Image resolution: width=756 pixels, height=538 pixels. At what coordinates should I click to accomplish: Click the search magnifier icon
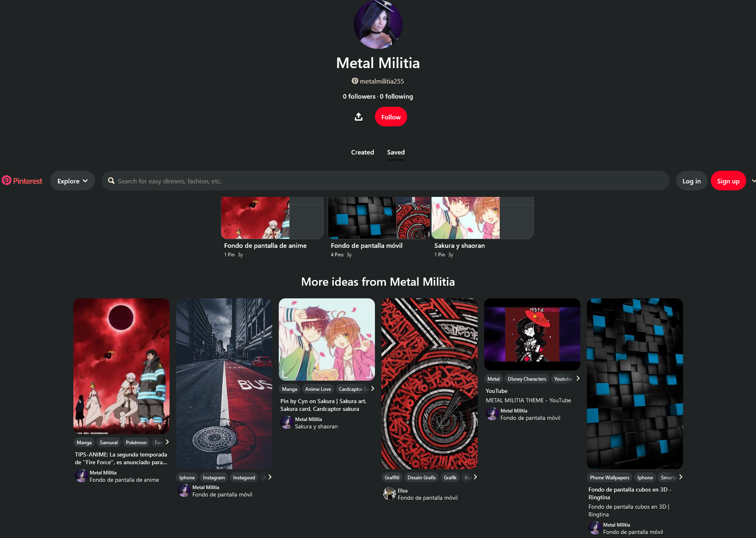pyautogui.click(x=111, y=181)
